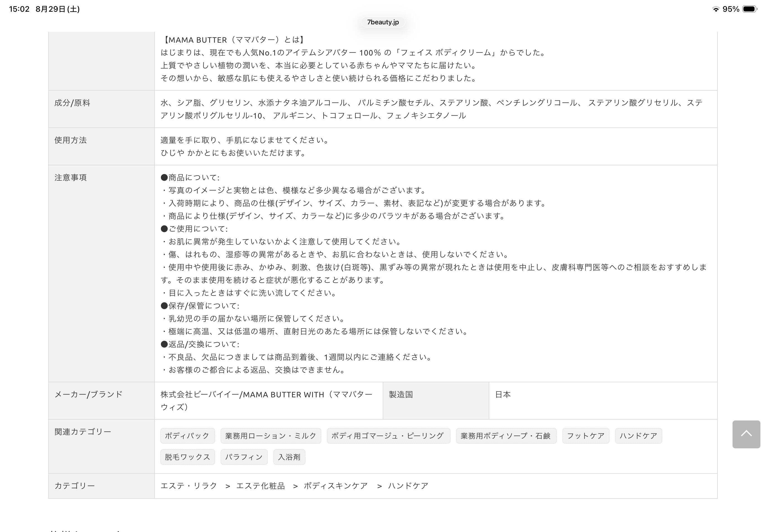Open ハンドケア breadcrumb link

408,486
